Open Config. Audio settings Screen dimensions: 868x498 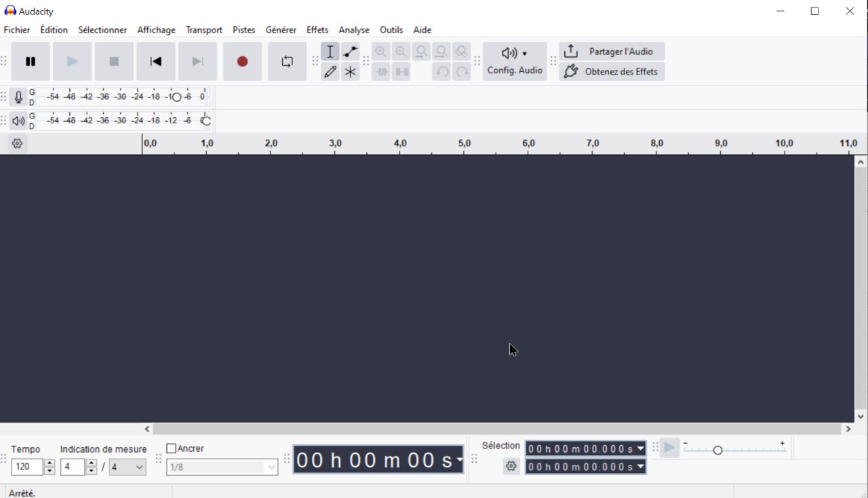(513, 61)
